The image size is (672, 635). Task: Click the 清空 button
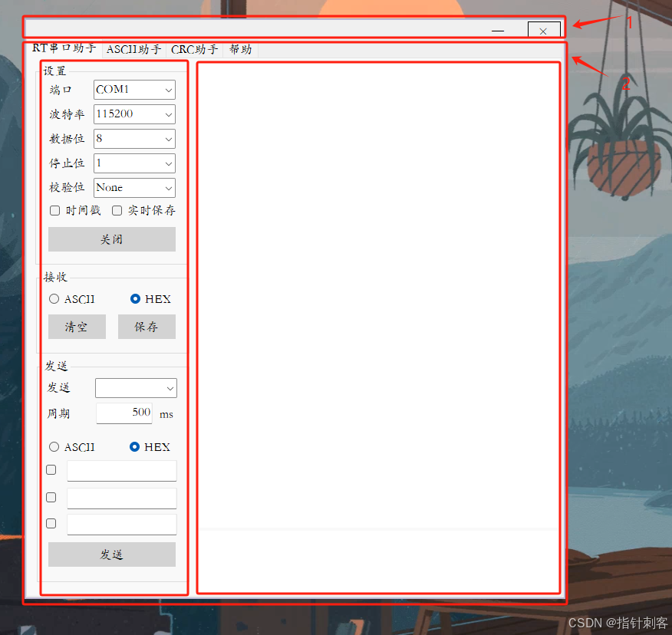tap(77, 327)
